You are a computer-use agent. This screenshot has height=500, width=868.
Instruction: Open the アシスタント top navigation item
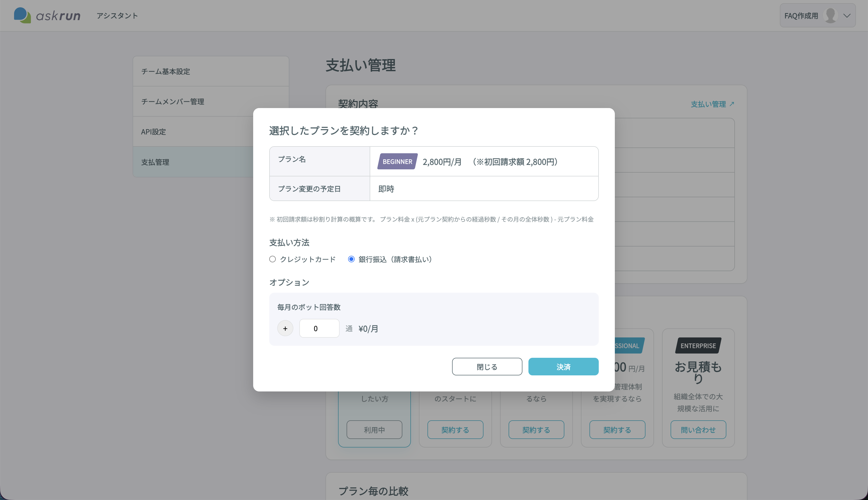click(117, 16)
